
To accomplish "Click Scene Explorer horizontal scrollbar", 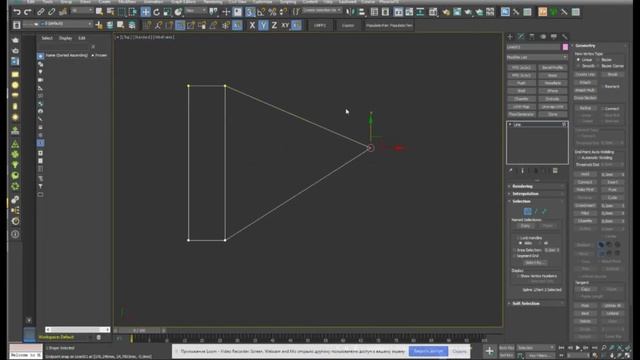I will click(x=77, y=329).
